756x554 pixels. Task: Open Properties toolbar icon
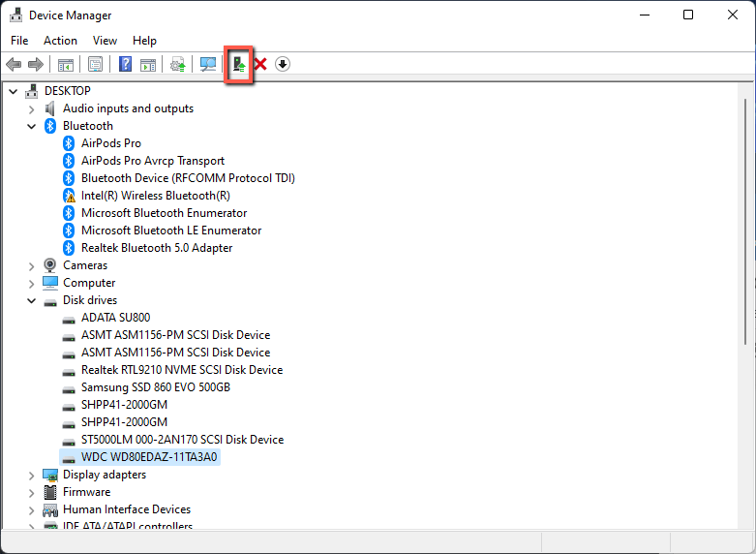(x=95, y=64)
